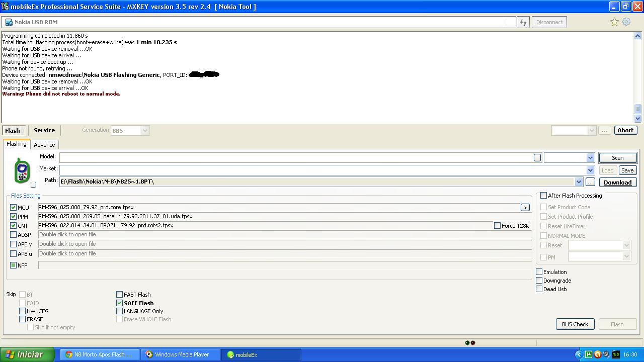Click the taskbar clock showing 16:30

[x=630, y=354]
